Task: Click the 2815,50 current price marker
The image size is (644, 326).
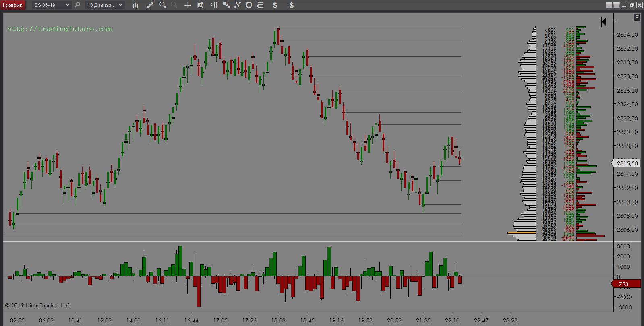Action: (x=627, y=163)
